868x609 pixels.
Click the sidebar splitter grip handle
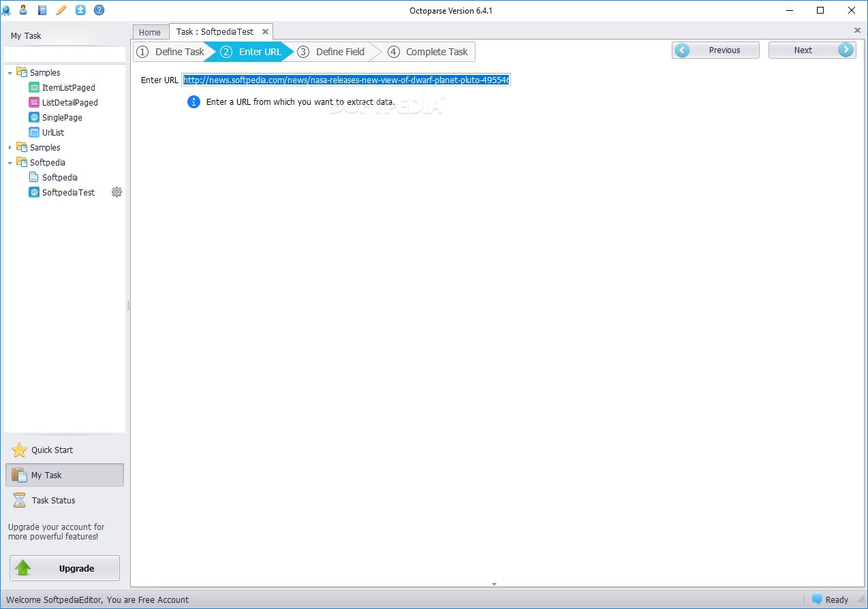(x=128, y=307)
